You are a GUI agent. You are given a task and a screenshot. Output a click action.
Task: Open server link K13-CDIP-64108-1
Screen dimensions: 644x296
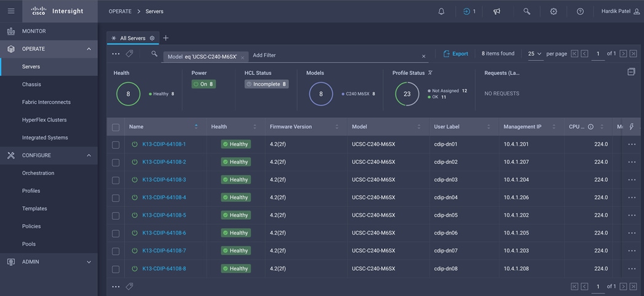[x=164, y=144]
